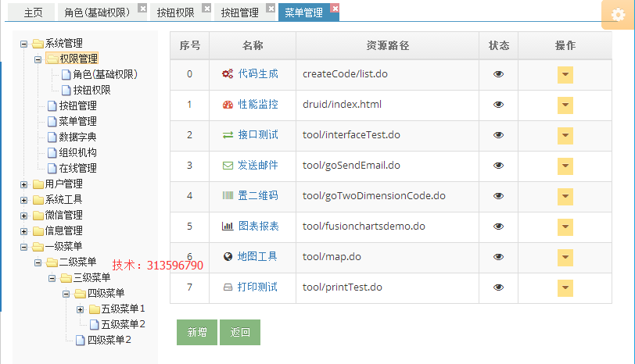Click the exchange arrows icon beside 接口测试
The width and height of the screenshot is (635, 364).
(228, 134)
